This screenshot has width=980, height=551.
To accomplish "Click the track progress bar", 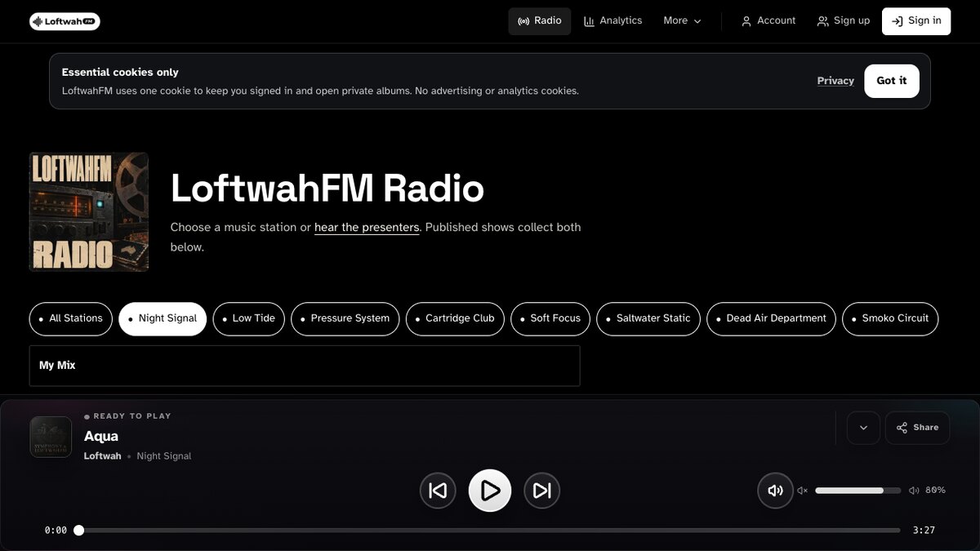I will click(x=490, y=531).
